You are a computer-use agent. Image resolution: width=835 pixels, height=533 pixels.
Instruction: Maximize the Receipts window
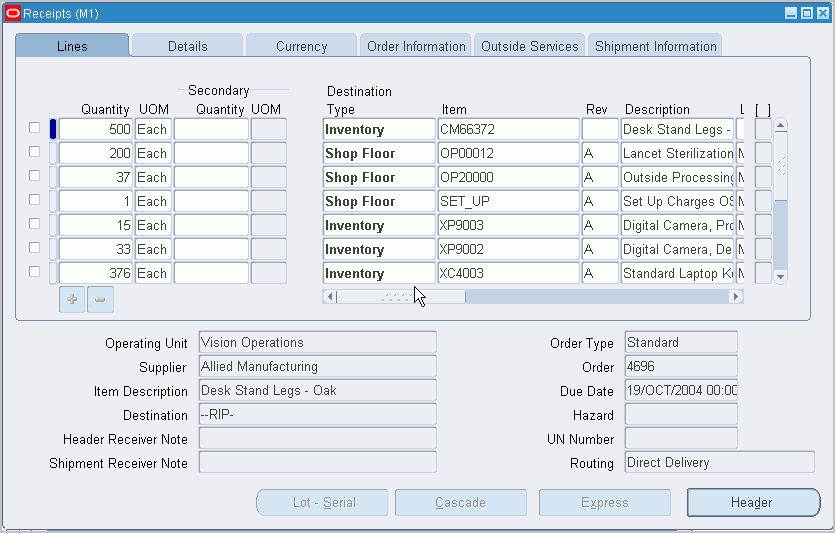[x=807, y=13]
